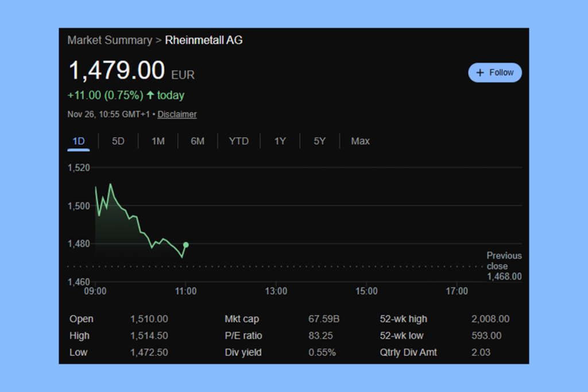
Task: Select the 5Y historical view
Action: [x=319, y=141]
